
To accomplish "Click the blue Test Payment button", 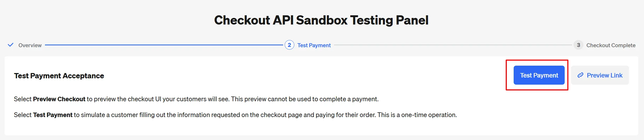I will click(x=539, y=75).
